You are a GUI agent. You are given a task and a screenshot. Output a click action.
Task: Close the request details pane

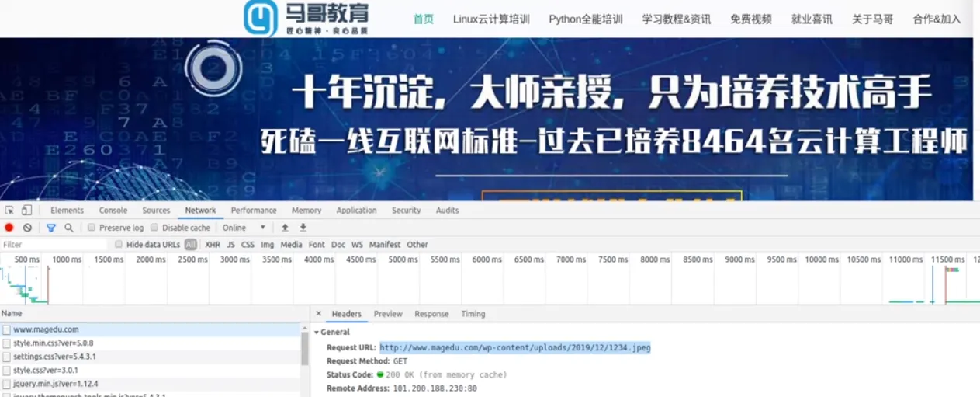click(x=318, y=314)
